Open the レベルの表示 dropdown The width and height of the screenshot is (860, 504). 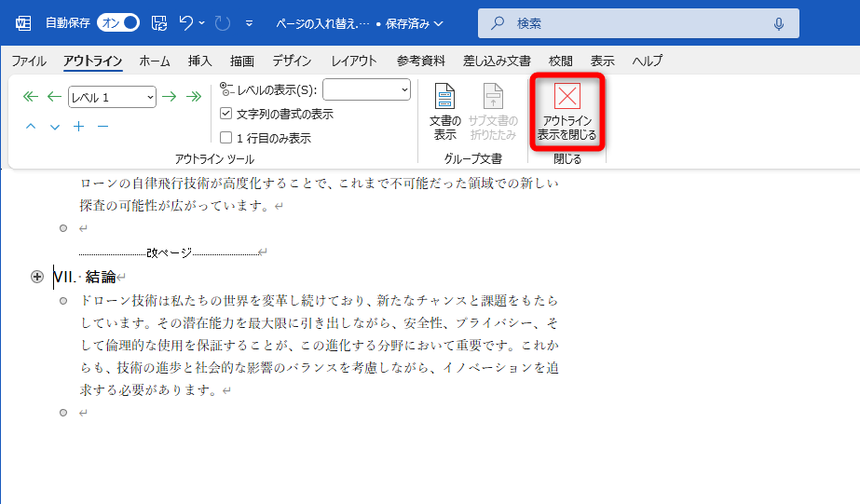(366, 89)
